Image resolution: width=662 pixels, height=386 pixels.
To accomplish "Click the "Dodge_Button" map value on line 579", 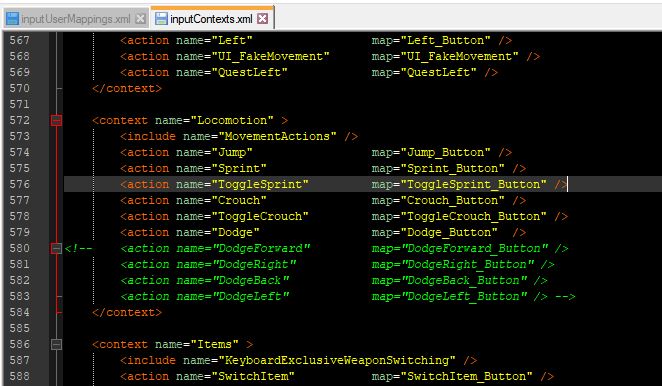I will 449,233.
